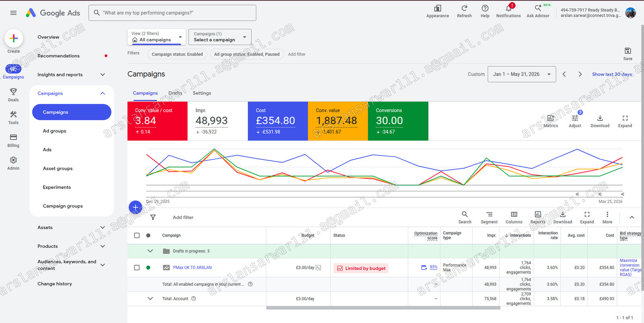
Task: Expand the Total: Account row
Action: [x=150, y=298]
